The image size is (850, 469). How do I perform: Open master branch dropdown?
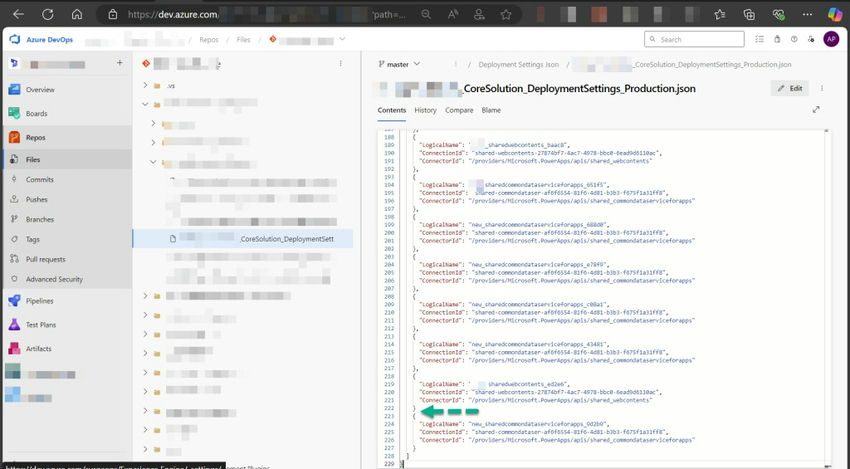pyautogui.click(x=398, y=64)
